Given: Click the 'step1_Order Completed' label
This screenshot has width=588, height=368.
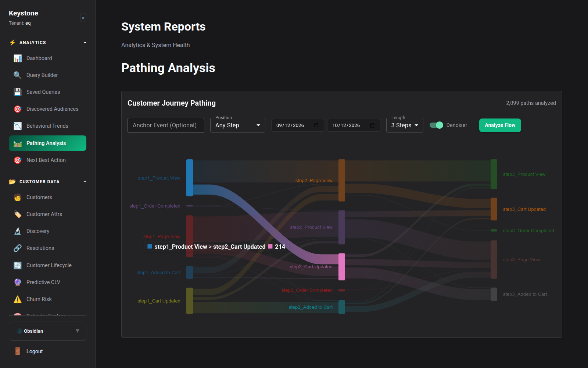Looking at the screenshot, I should pos(155,206).
